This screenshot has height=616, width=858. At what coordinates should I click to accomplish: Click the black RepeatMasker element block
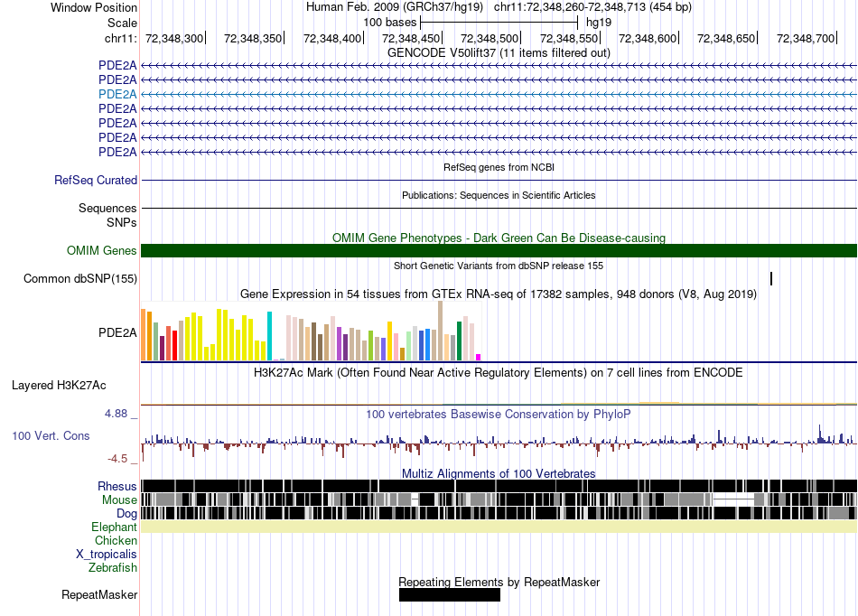click(x=449, y=594)
